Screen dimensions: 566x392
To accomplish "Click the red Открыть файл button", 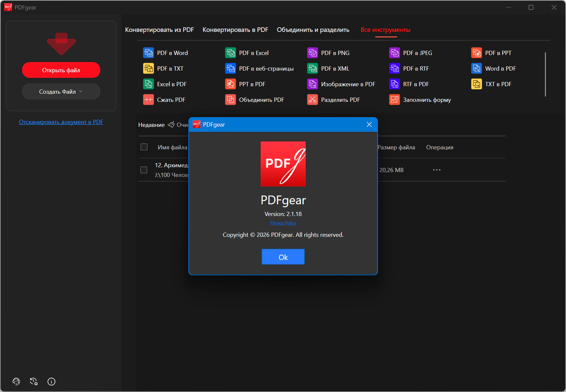I will pos(61,70).
